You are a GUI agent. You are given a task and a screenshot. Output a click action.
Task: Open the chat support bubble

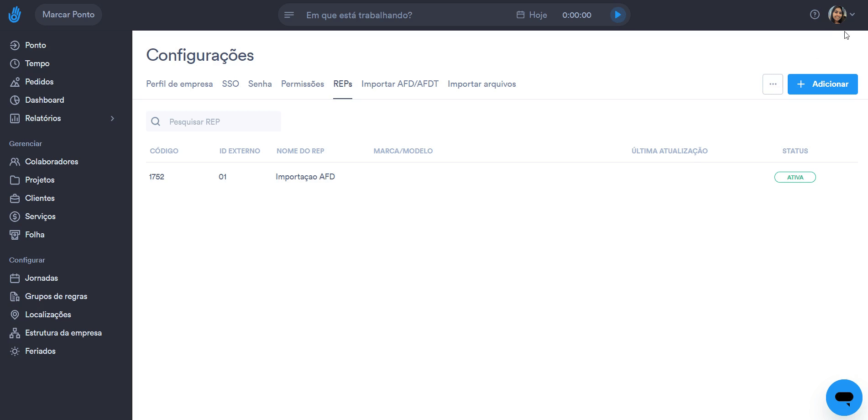(x=844, y=397)
